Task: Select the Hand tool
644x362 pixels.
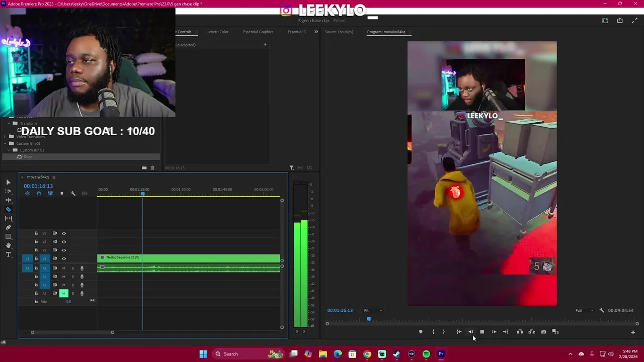Action: click(9, 245)
